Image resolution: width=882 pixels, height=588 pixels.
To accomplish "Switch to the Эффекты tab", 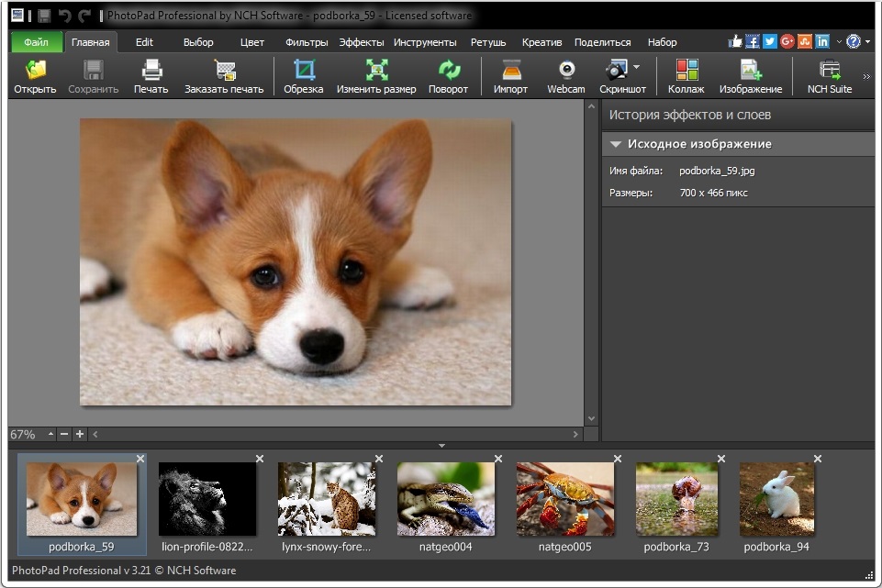I will coord(362,42).
